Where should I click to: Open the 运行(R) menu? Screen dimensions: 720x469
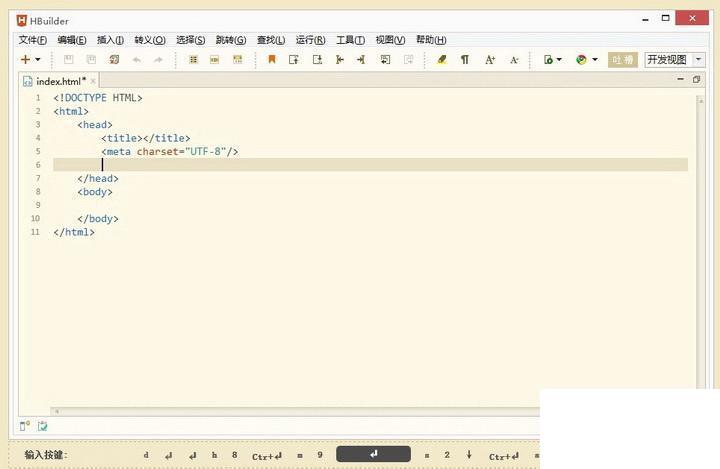310,40
